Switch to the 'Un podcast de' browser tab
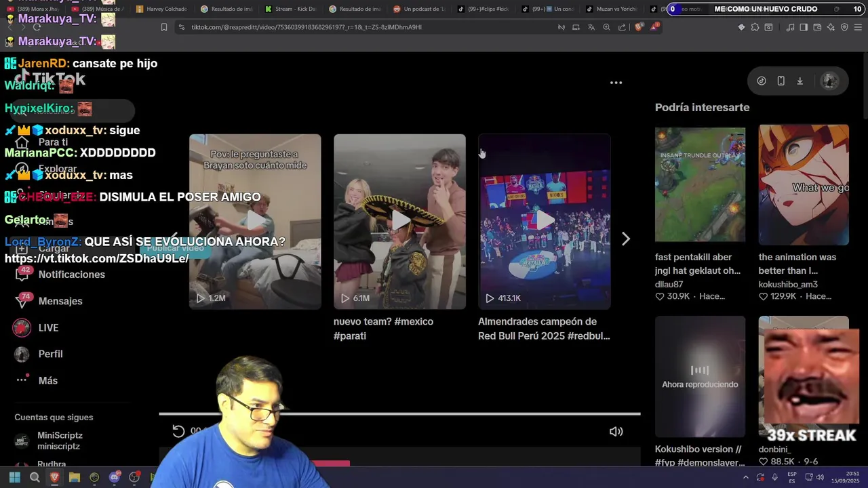The image size is (868, 488). (x=419, y=9)
